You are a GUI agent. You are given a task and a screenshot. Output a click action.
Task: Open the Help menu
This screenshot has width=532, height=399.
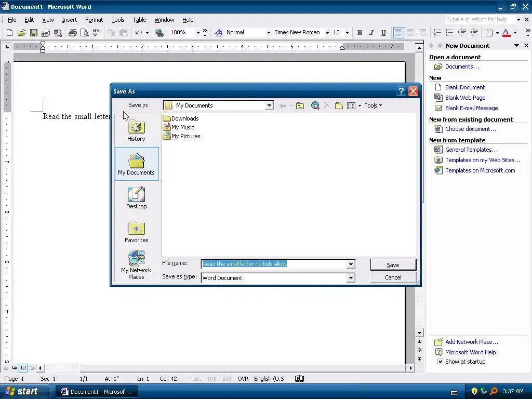coord(188,20)
